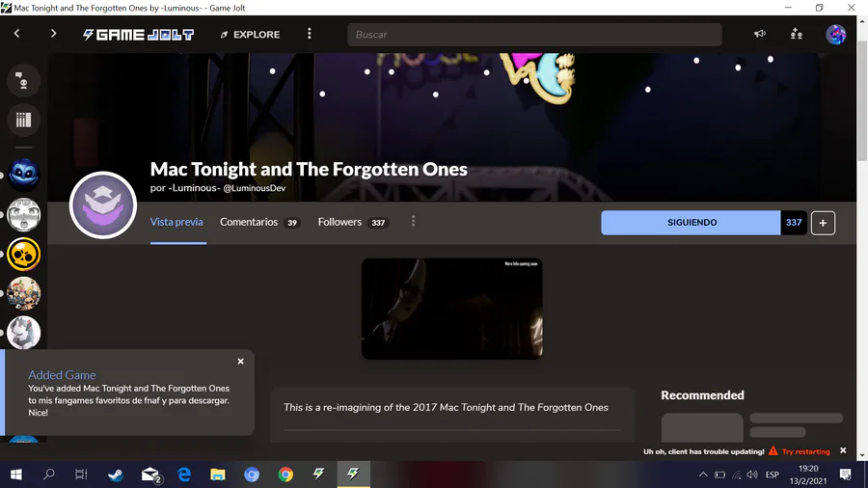
Task: Open the three-dot menu beside Followers
Action: pos(413,221)
